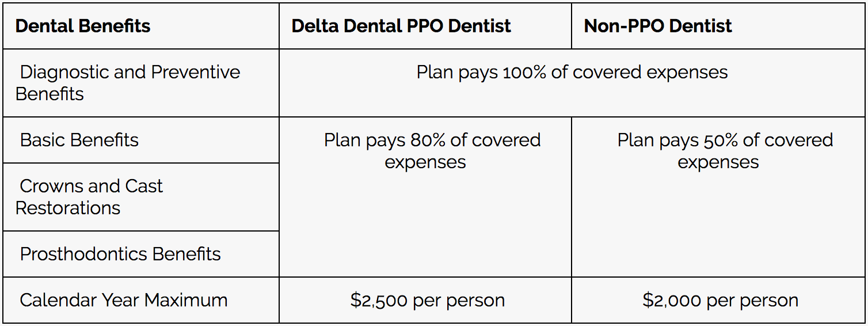Select the "Basic Benefits" row label

[79, 140]
